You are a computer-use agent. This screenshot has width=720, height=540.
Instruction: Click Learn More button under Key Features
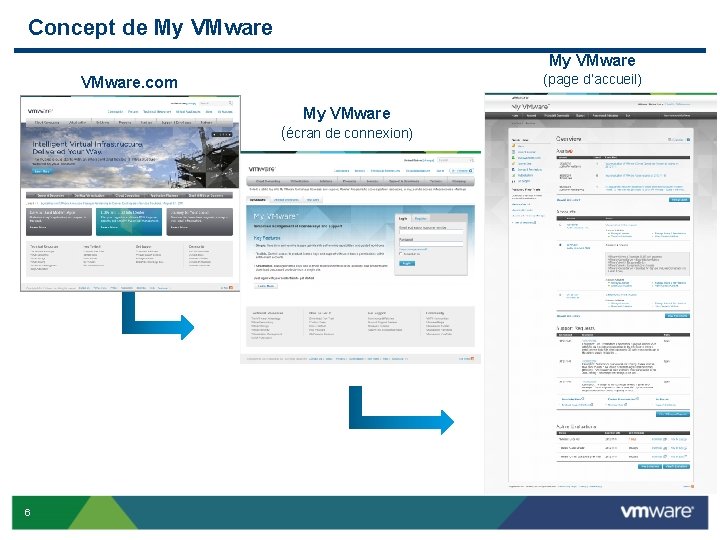pyautogui.click(x=266, y=286)
